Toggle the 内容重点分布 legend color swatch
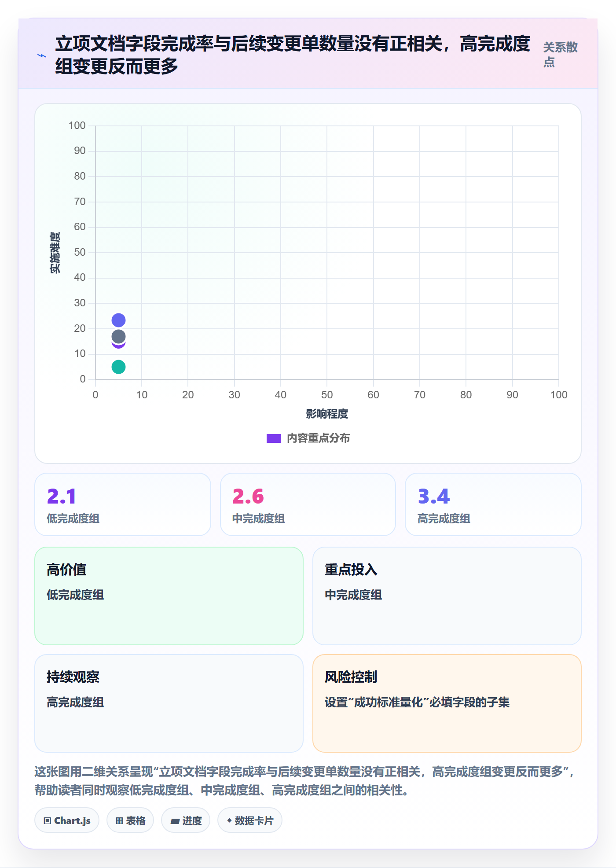Screen dimensions: 616x868 (x=273, y=438)
